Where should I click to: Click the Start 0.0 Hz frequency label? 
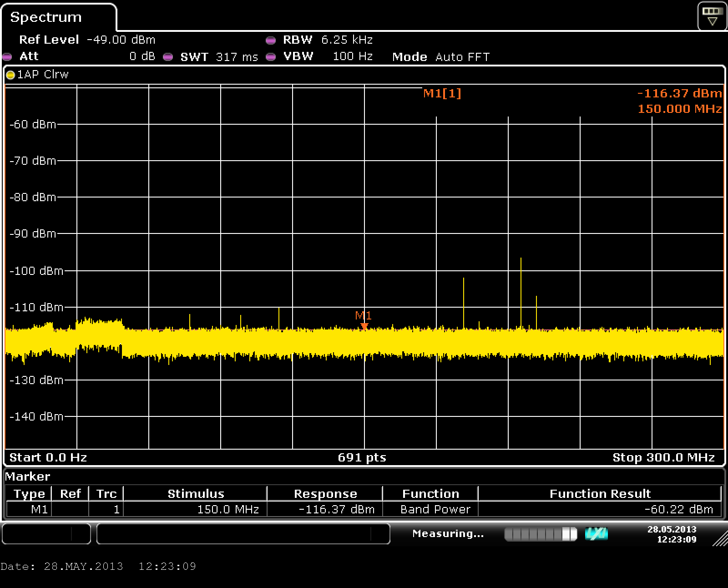(x=48, y=457)
